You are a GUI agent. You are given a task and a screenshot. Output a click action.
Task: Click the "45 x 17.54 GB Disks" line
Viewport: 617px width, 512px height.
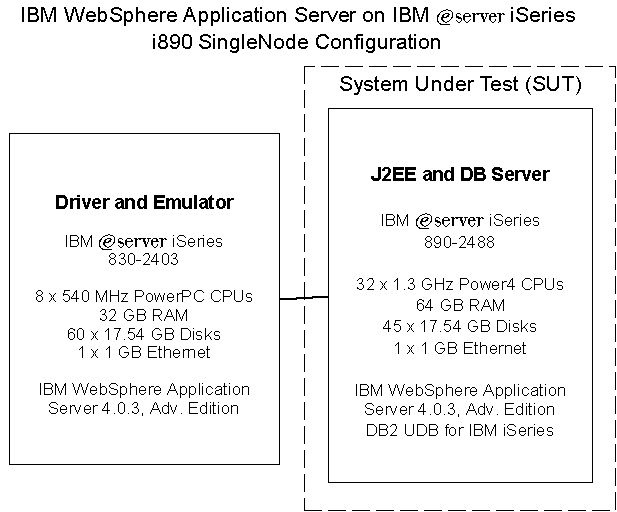point(460,326)
